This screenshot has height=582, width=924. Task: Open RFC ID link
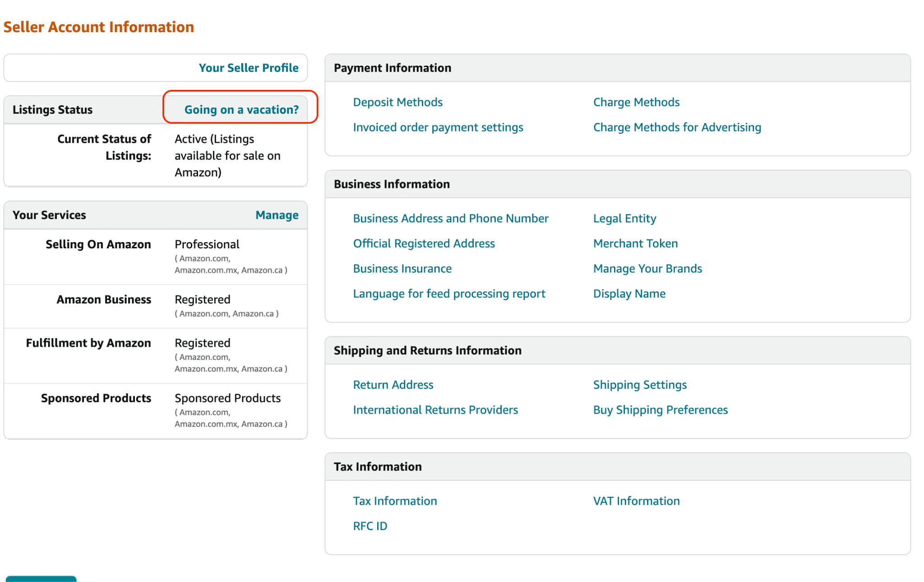370,526
